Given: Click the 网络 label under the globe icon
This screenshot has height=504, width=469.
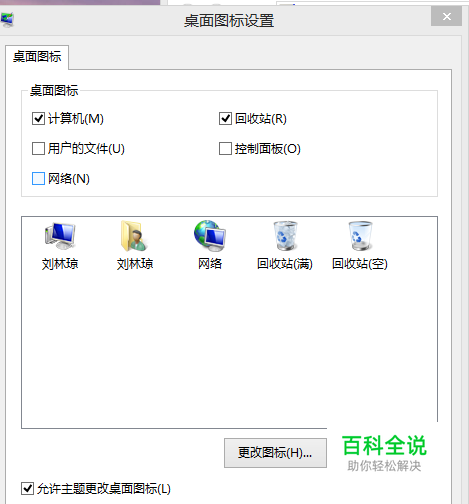Looking at the screenshot, I should coord(210,264).
